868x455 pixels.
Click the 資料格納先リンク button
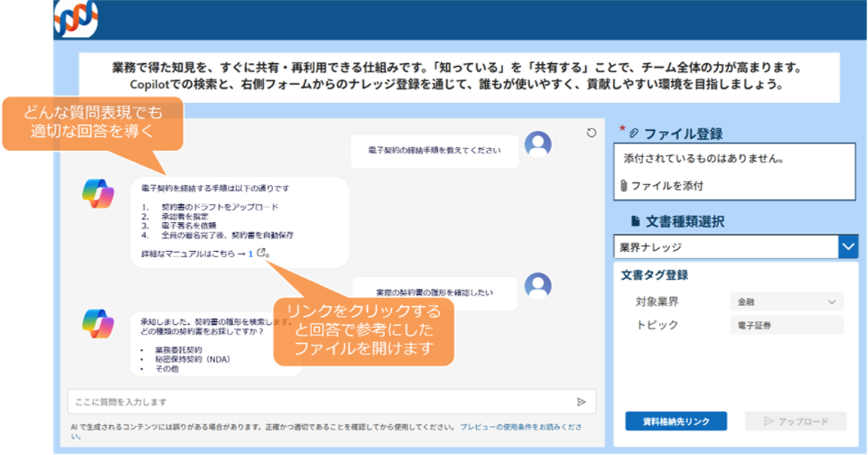(x=675, y=421)
